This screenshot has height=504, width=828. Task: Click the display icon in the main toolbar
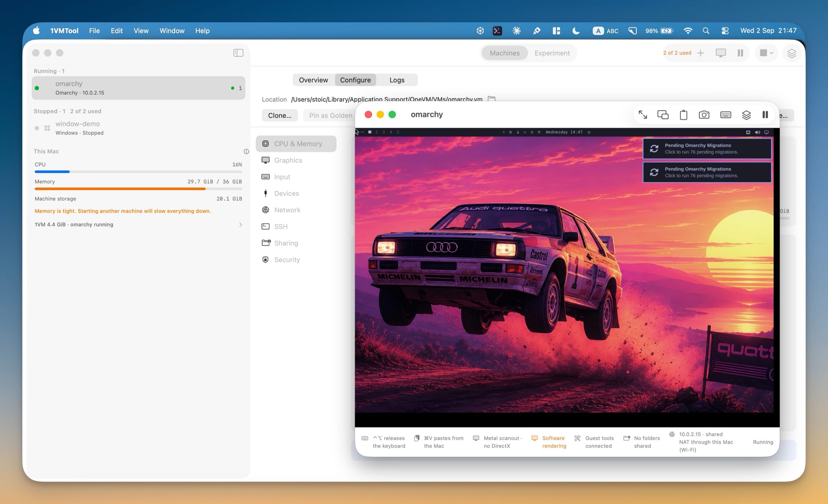click(x=721, y=53)
